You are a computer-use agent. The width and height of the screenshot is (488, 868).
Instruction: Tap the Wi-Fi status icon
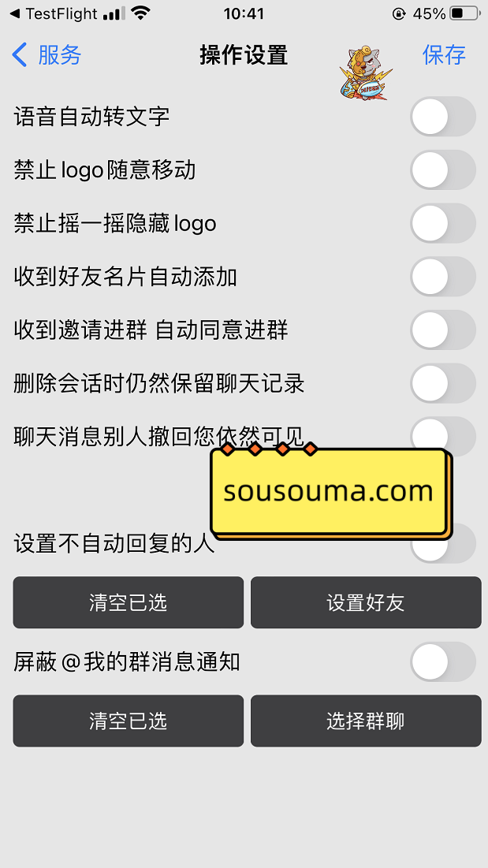coord(142,13)
